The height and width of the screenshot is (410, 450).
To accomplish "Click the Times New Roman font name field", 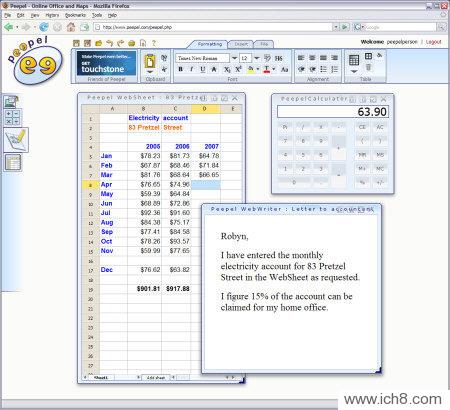I will tap(203, 58).
